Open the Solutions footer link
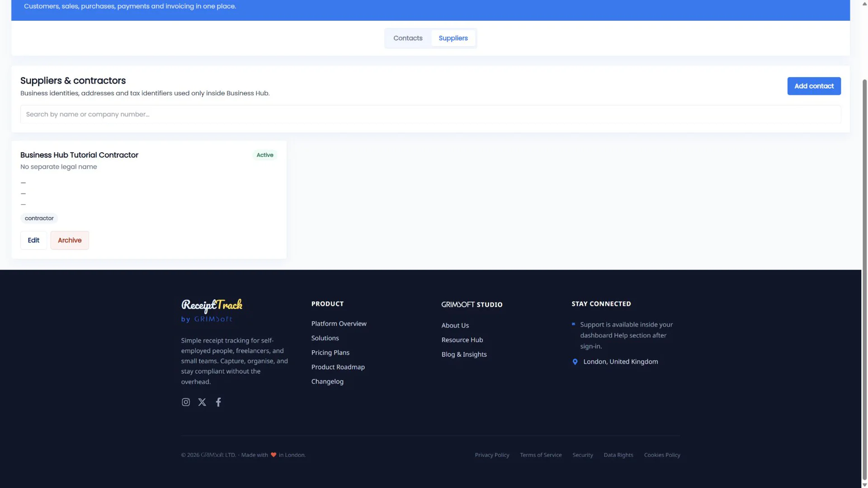The width and height of the screenshot is (868, 488). click(325, 338)
